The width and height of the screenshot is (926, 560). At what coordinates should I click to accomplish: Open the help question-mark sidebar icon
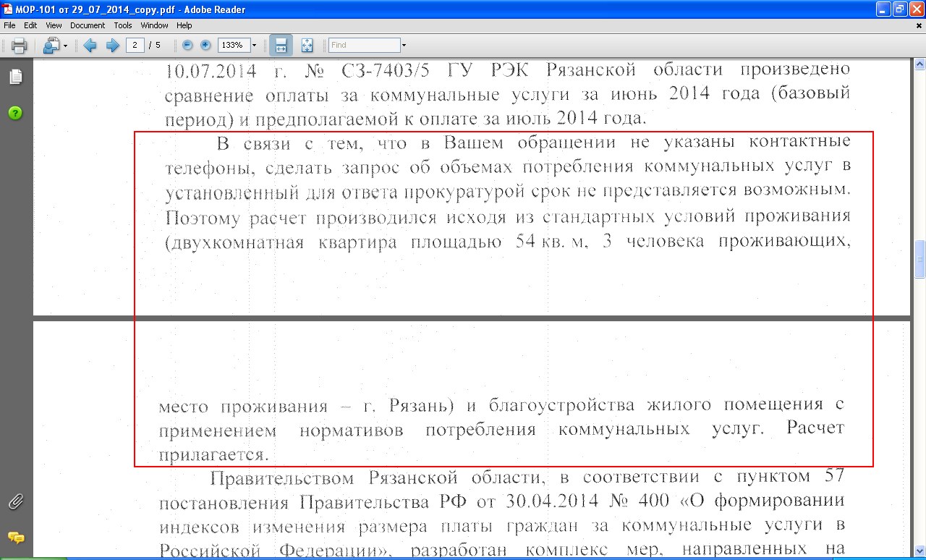[15, 113]
